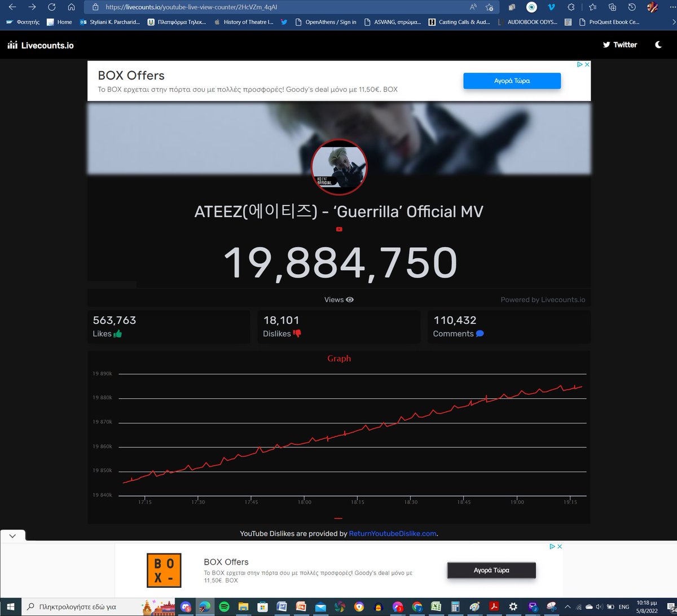The height and width of the screenshot is (616, 677).
Task: Add this page to favorites
Action: click(x=489, y=7)
